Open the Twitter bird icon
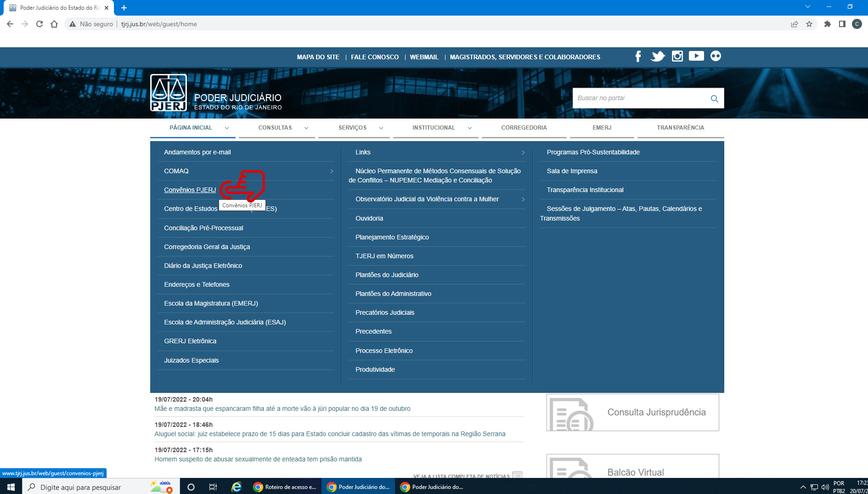868x494 pixels. click(658, 57)
